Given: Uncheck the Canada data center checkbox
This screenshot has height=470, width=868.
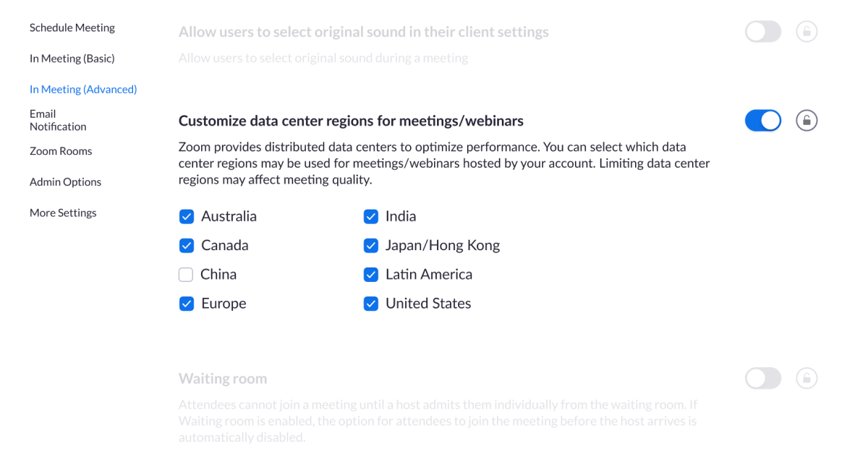Looking at the screenshot, I should click(x=187, y=245).
